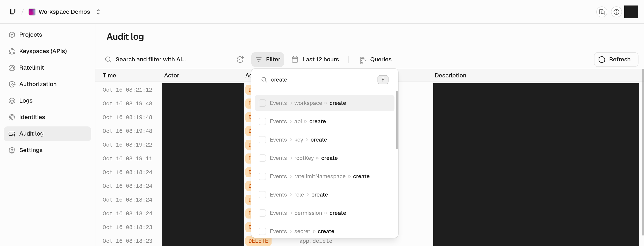The height and width of the screenshot is (246, 644).
Task: Click the Logs layers icon
Action: tap(12, 101)
